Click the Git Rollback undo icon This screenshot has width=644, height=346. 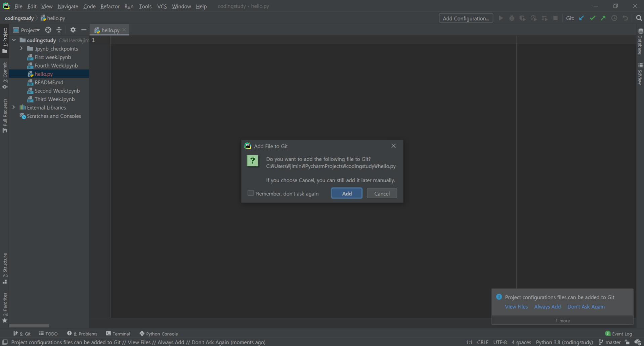click(x=625, y=18)
